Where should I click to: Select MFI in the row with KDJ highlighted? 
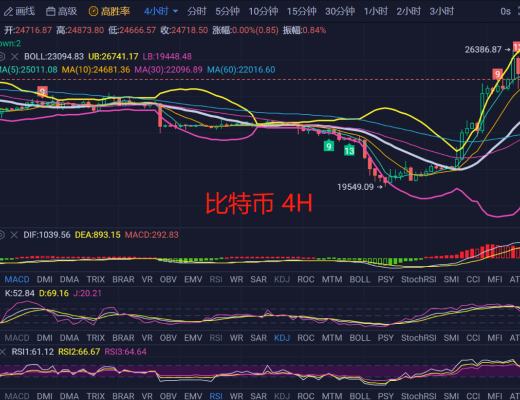495,338
